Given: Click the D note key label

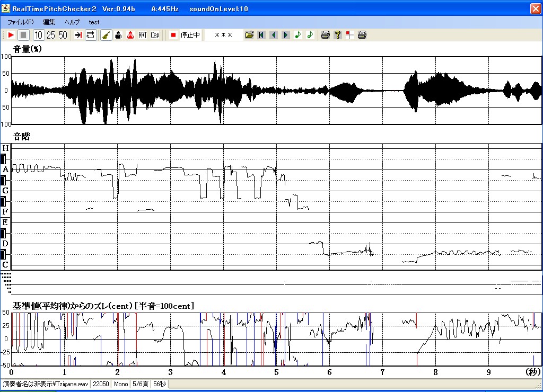Looking at the screenshot, I should [x=5, y=244].
